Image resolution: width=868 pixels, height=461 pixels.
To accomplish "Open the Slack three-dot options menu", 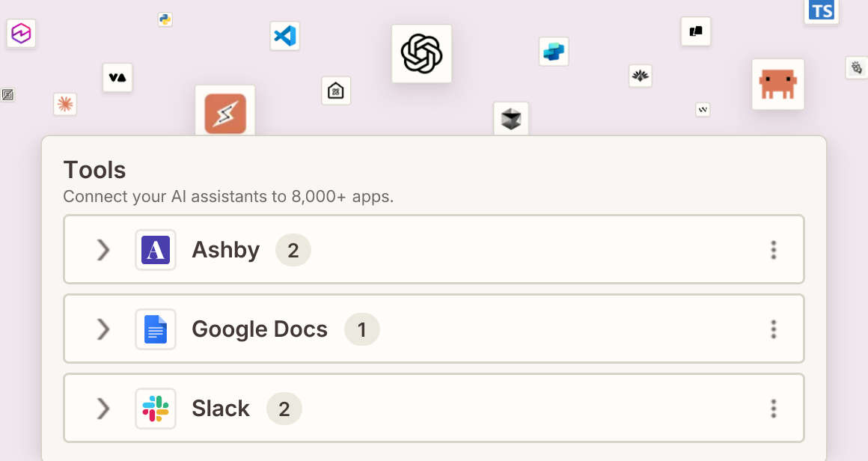I will (774, 409).
